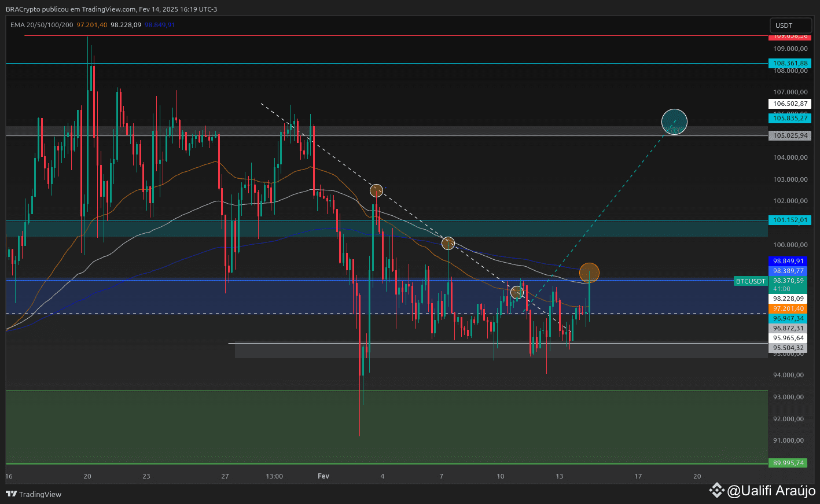Click the 95.504,32 gray price label
The image size is (820, 504).
(x=788, y=348)
